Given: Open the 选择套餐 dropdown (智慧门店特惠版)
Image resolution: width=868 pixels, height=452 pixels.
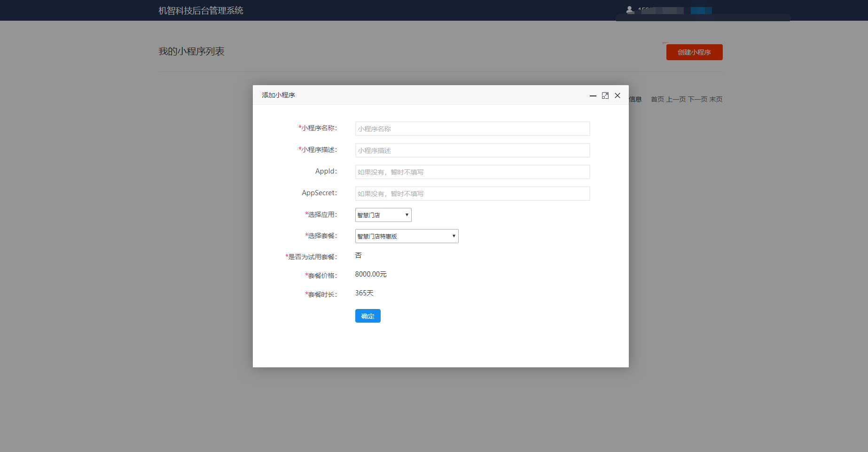Looking at the screenshot, I should (x=407, y=236).
